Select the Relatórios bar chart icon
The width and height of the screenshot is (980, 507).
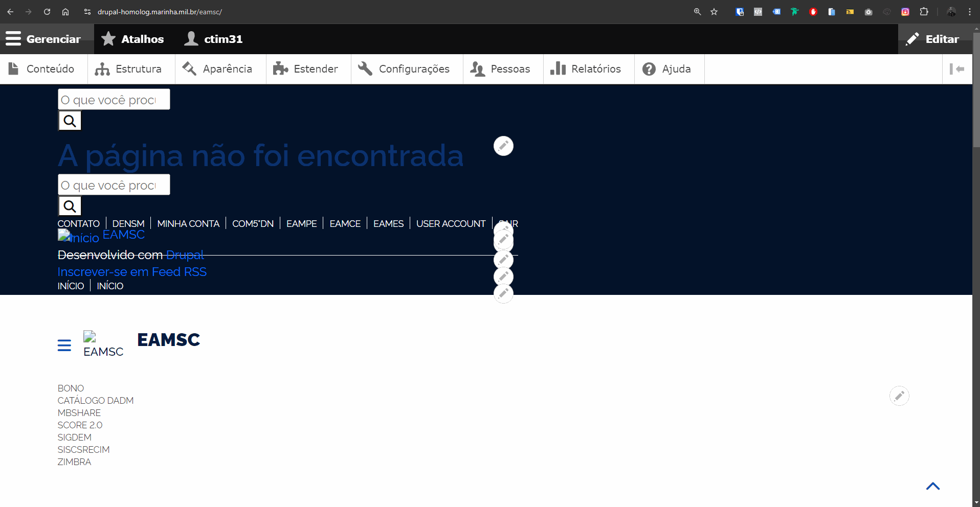pyautogui.click(x=557, y=68)
